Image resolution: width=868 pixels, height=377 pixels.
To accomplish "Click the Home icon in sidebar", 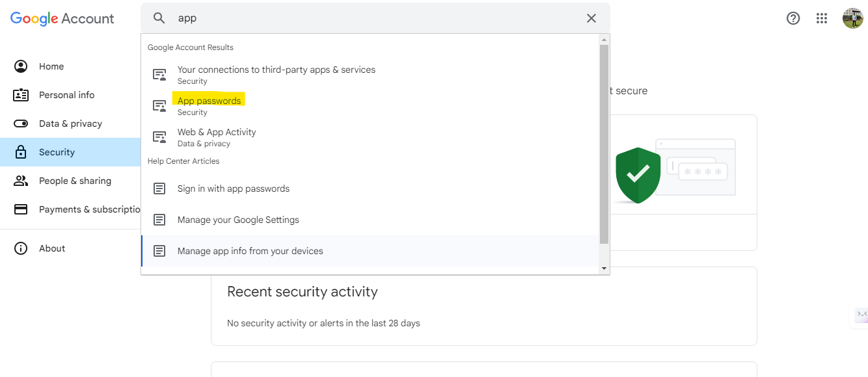I will (x=21, y=66).
